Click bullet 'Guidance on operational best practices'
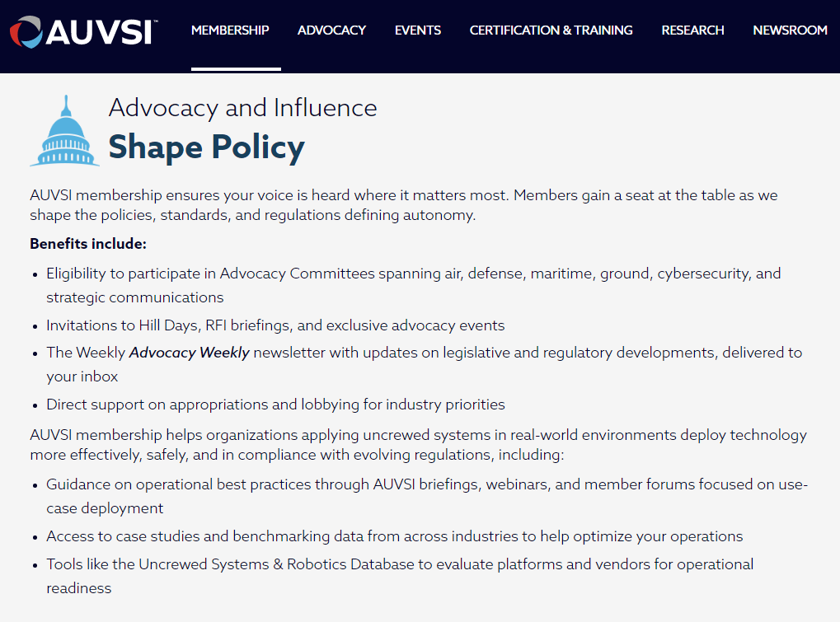 [x=427, y=496]
